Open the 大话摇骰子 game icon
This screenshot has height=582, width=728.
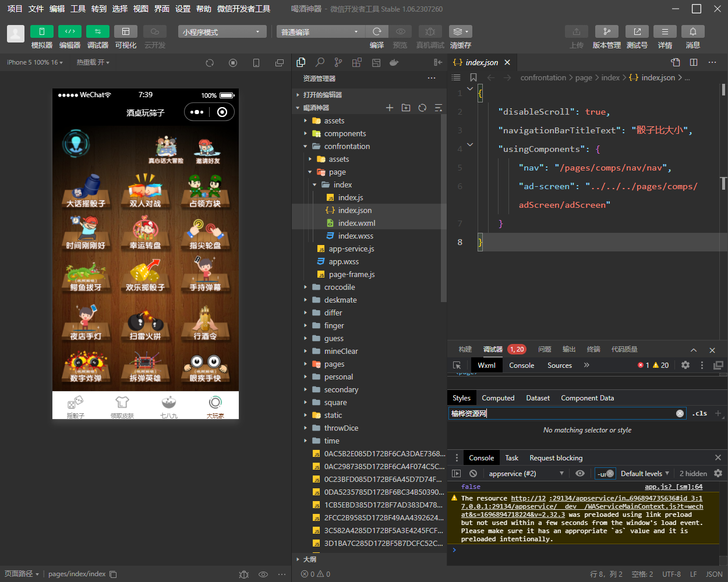click(86, 191)
